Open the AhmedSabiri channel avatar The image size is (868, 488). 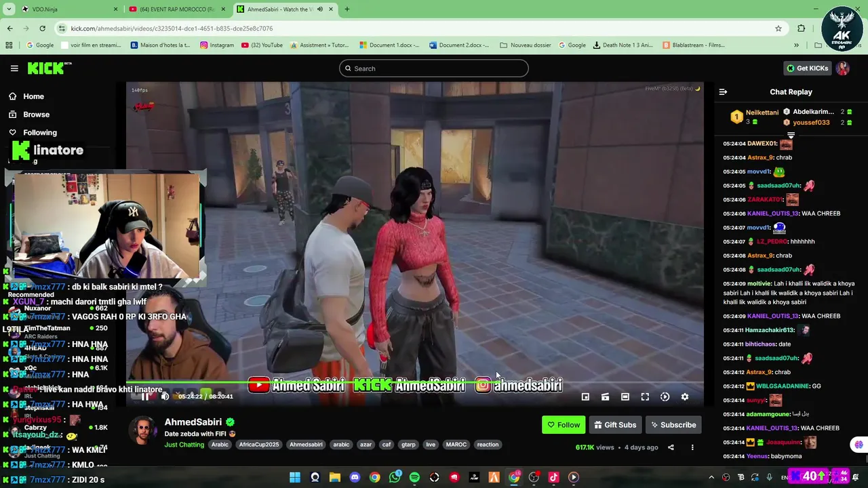143,430
